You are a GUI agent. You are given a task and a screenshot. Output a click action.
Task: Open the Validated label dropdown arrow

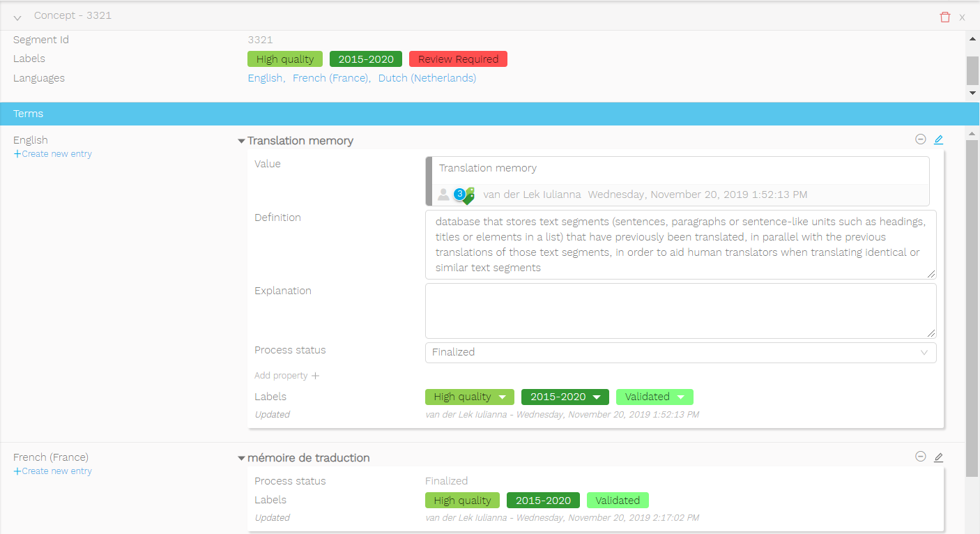click(x=681, y=397)
